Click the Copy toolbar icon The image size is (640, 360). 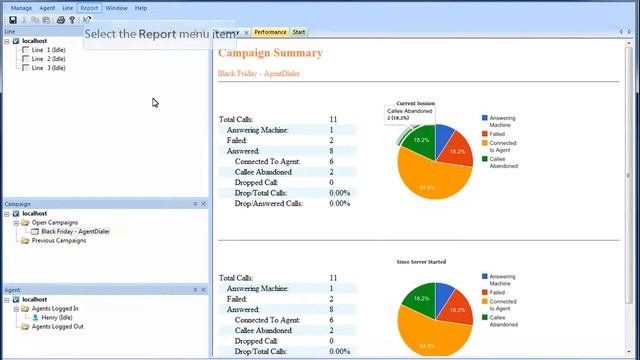coord(35,20)
